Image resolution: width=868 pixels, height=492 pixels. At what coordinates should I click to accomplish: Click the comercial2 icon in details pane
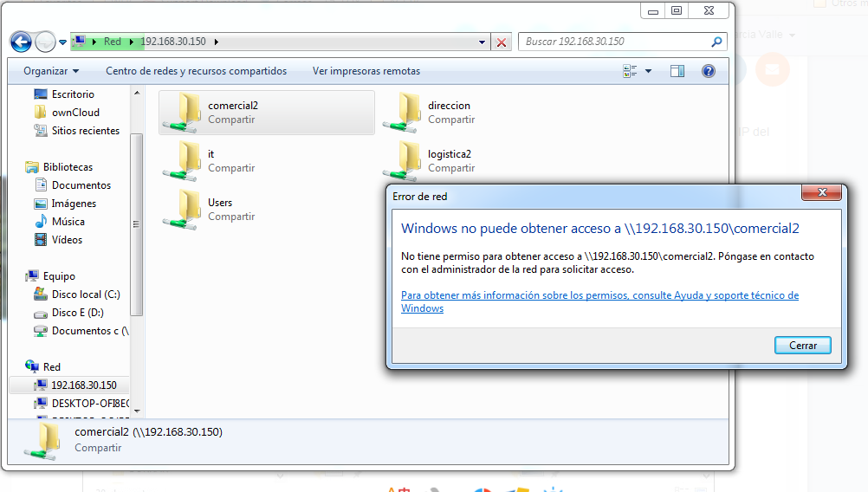point(42,441)
